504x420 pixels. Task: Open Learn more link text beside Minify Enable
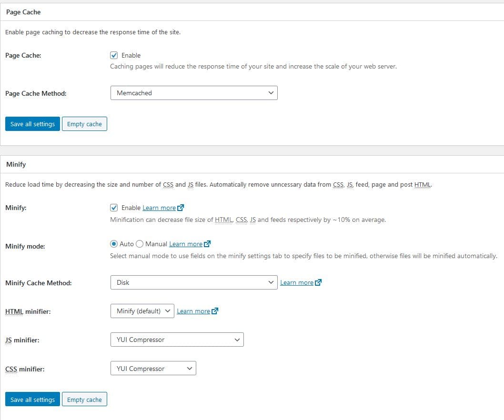(x=159, y=208)
